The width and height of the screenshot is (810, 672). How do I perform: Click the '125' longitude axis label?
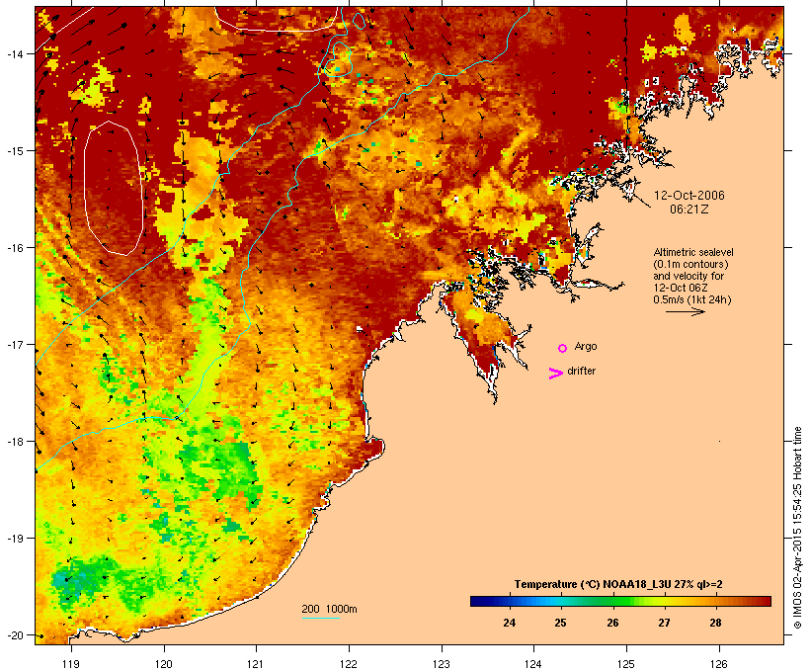point(626,664)
